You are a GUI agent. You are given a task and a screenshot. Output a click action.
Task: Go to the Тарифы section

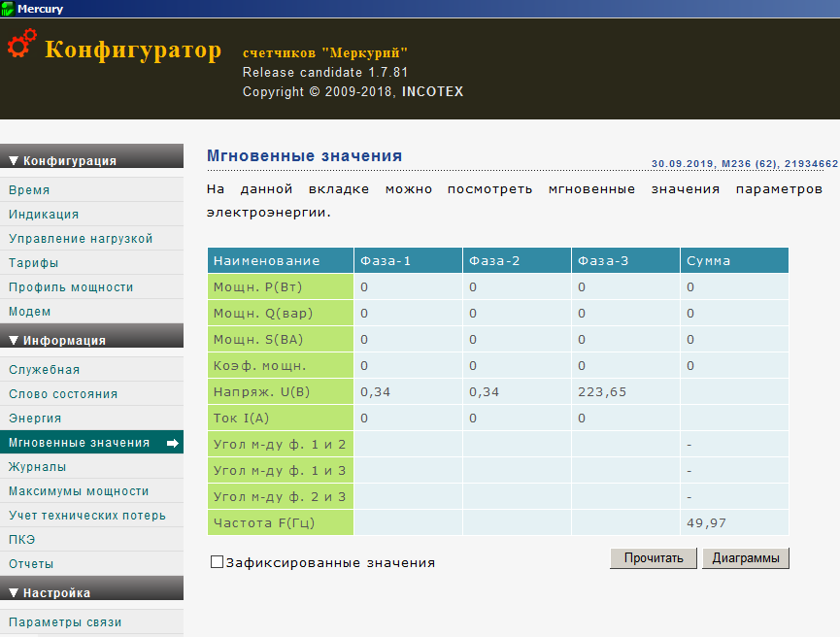coord(91,262)
